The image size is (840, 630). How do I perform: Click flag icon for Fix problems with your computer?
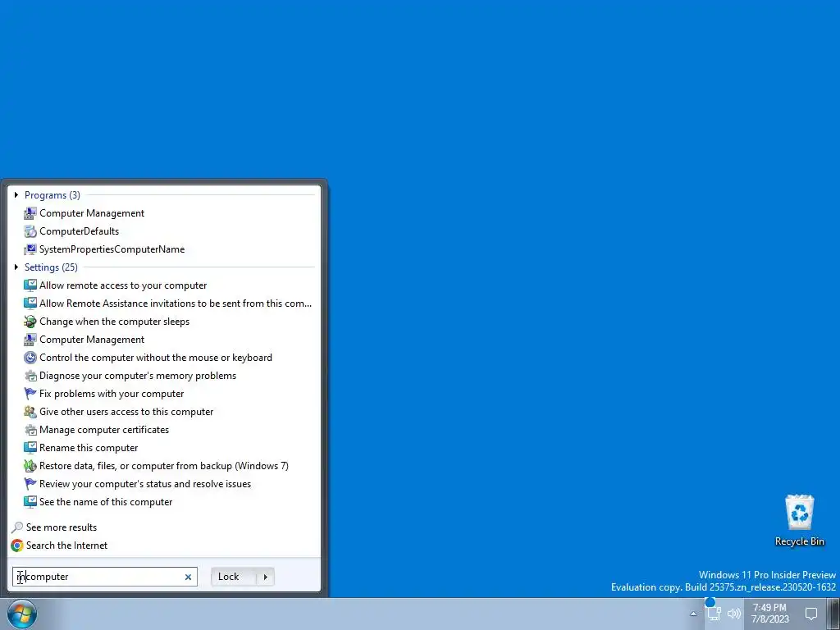30,394
